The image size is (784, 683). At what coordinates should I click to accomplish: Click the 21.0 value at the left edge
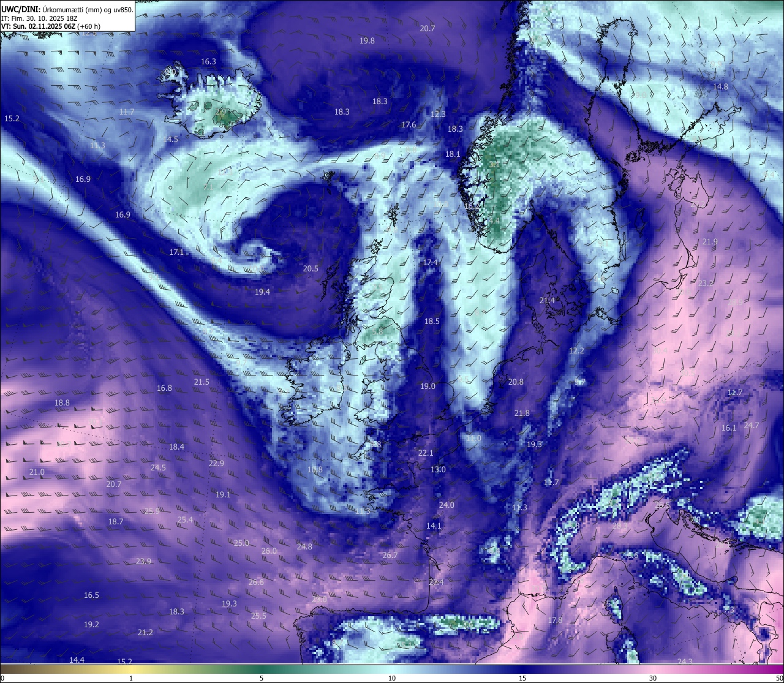coord(37,472)
